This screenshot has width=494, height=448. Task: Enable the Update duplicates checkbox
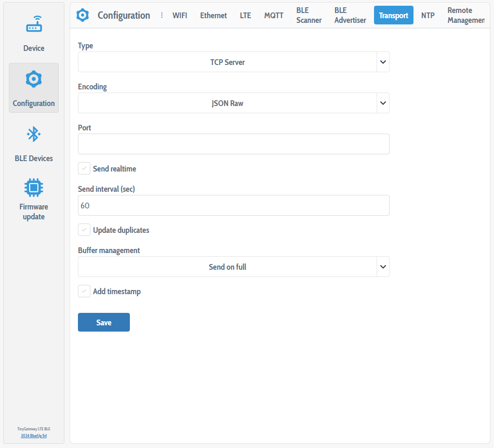pos(84,230)
